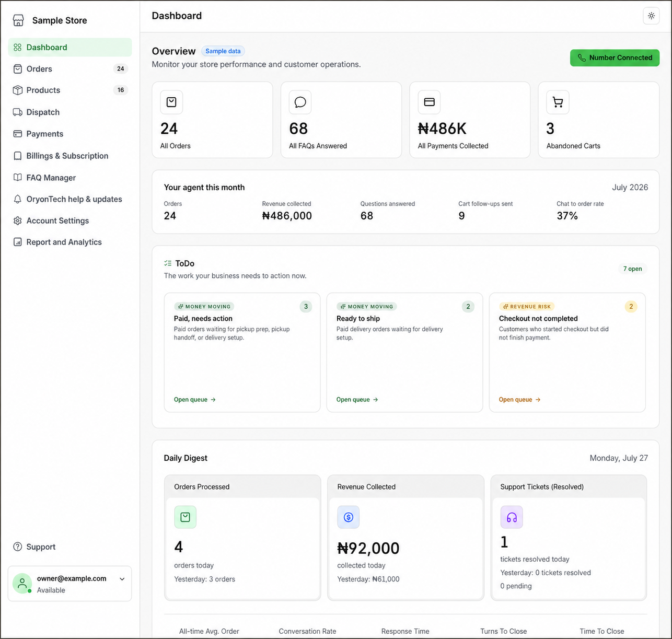Click the count badge 2 on Checkout not completed
Image resolution: width=672 pixels, height=639 pixels.
631,307
